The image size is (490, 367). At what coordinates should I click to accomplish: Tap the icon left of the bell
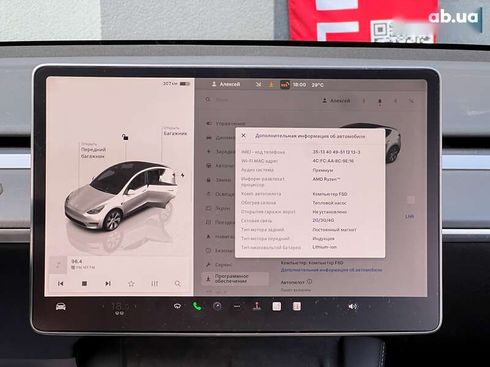pos(364,101)
